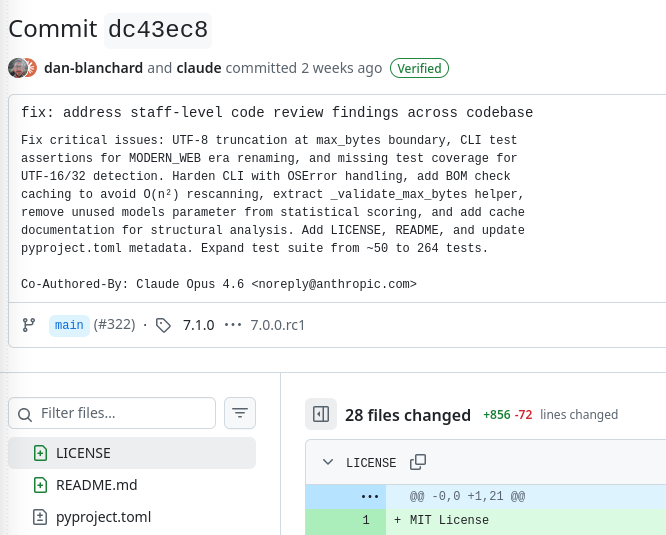
Task: Toggle the file tree sidebar panel
Action: point(321,414)
